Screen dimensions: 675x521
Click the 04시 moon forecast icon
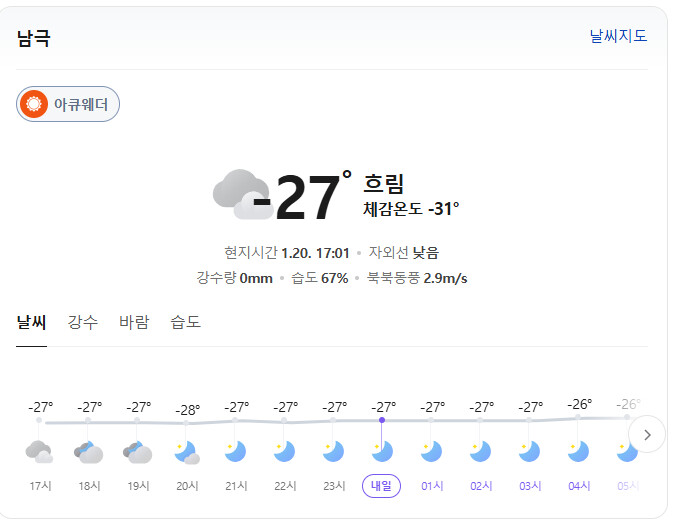(x=579, y=452)
